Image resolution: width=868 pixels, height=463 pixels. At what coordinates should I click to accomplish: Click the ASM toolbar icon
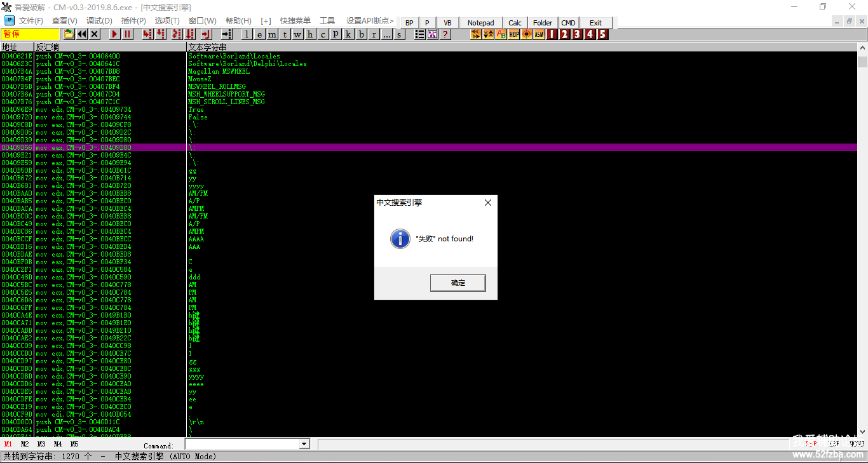539,34
